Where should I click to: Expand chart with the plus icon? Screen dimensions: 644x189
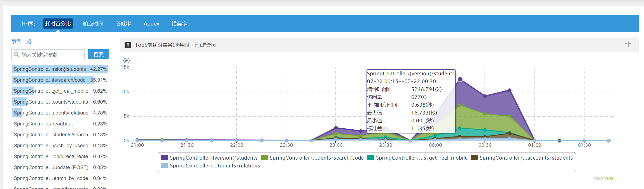628,44
